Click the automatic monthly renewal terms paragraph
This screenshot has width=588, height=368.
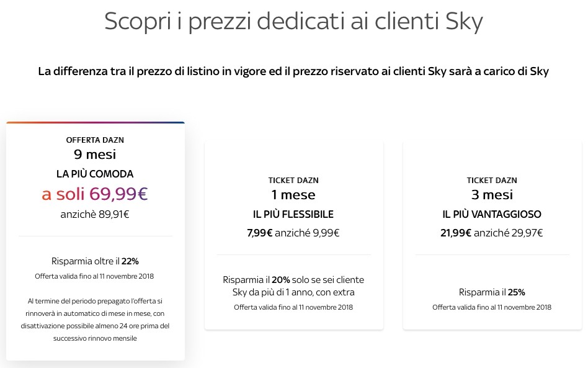tap(95, 320)
